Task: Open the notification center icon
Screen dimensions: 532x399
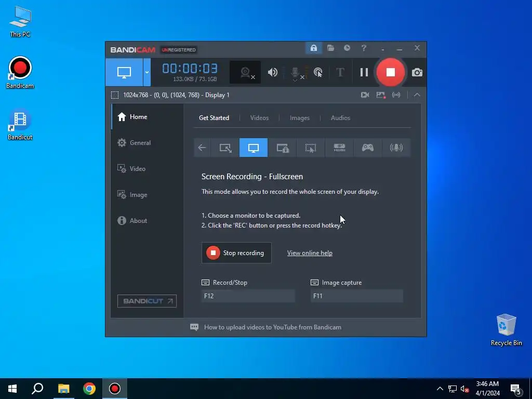Action: [516, 389]
